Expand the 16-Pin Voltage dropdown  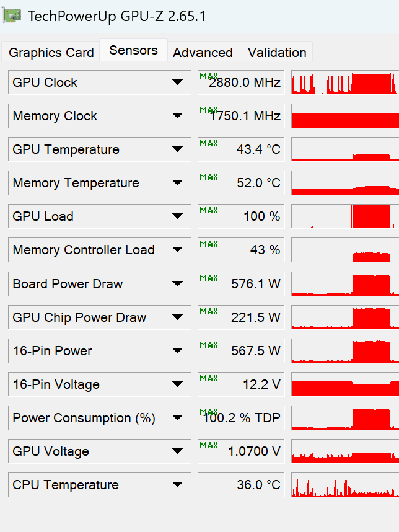177,384
